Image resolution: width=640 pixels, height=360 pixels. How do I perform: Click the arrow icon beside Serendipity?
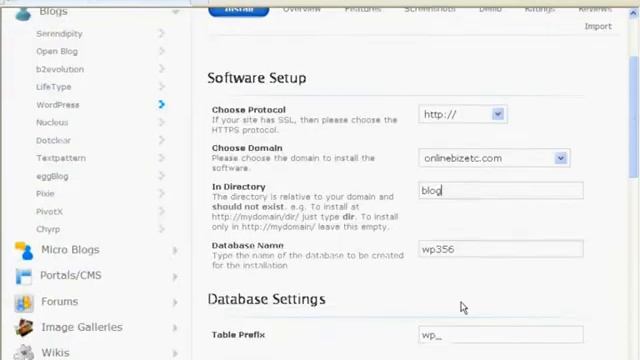tap(162, 33)
